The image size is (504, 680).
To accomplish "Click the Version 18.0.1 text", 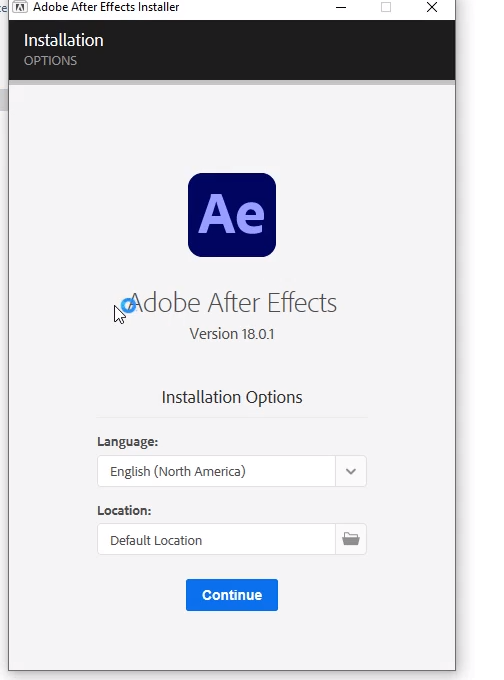I will 232,334.
